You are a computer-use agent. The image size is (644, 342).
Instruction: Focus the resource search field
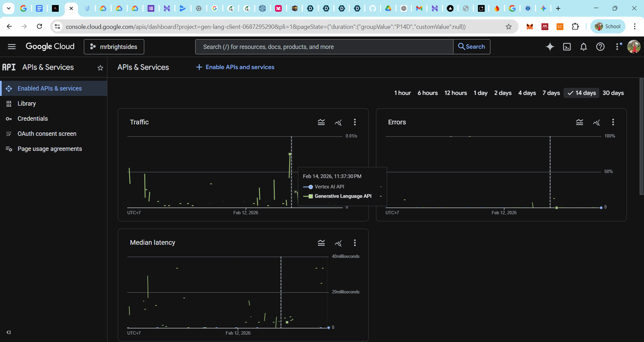(324, 47)
